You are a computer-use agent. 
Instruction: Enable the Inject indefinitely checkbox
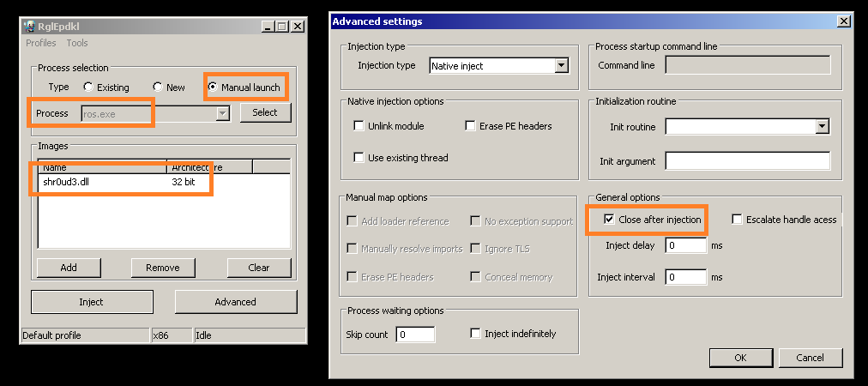(476, 334)
